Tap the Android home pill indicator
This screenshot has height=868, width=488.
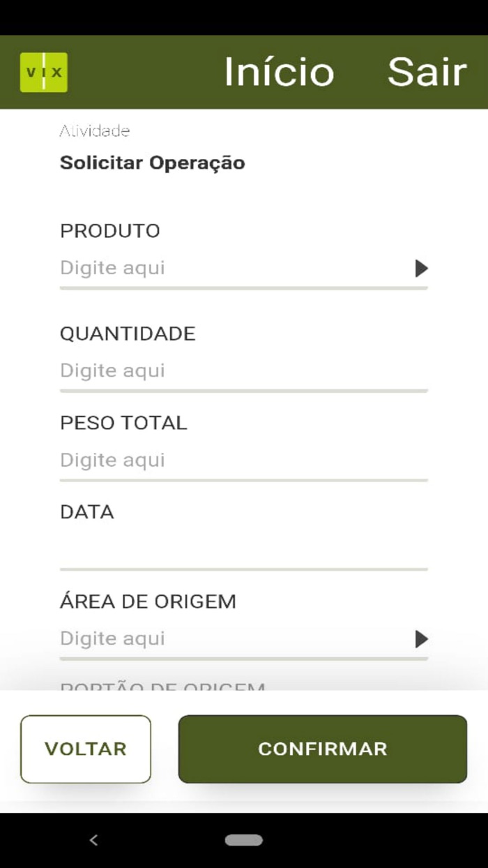pyautogui.click(x=244, y=840)
